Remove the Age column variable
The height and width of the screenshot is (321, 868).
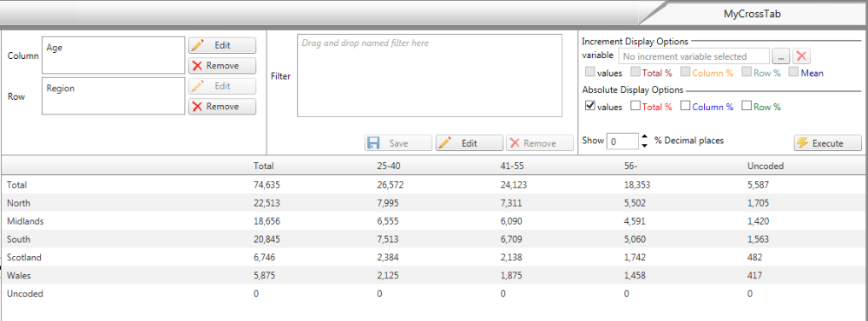pyautogui.click(x=222, y=65)
